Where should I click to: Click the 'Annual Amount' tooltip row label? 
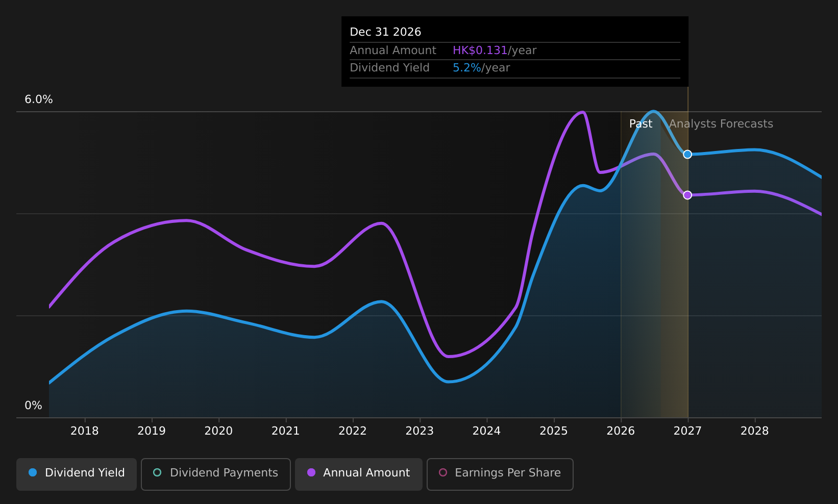393,51
